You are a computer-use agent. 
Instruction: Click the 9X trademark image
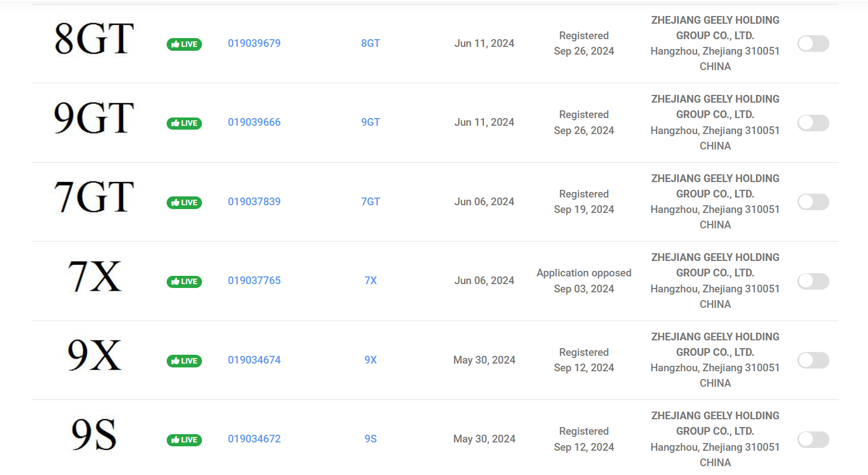click(x=94, y=355)
